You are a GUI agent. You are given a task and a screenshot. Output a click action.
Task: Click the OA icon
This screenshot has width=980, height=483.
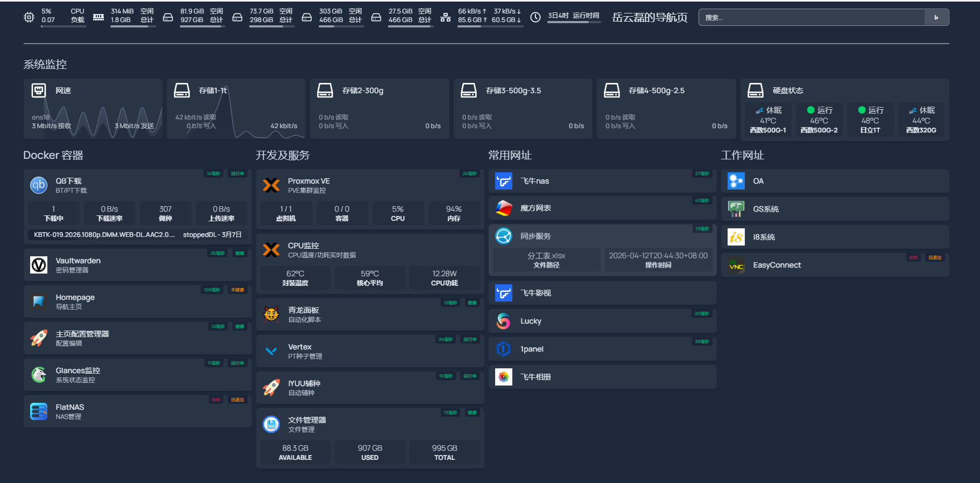coord(736,181)
